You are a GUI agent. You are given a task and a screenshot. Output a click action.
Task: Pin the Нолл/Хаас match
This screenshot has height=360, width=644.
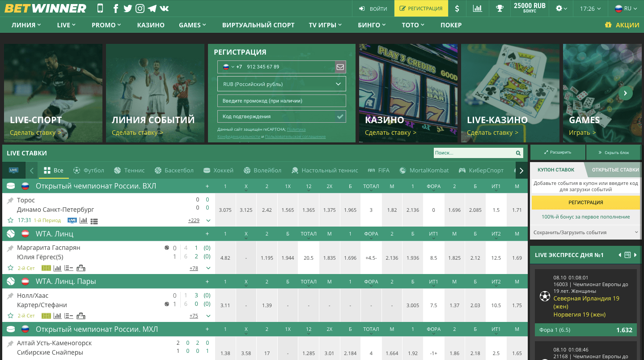click(x=10, y=296)
